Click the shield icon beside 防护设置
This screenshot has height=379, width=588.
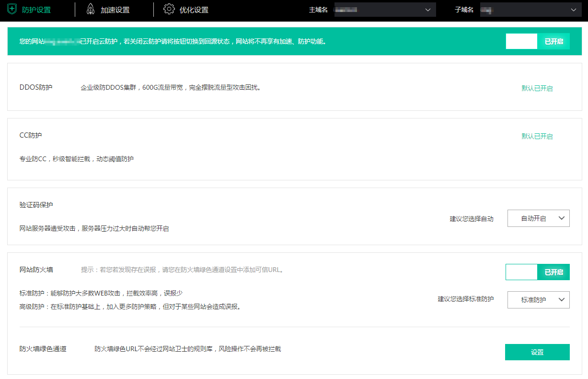point(12,10)
